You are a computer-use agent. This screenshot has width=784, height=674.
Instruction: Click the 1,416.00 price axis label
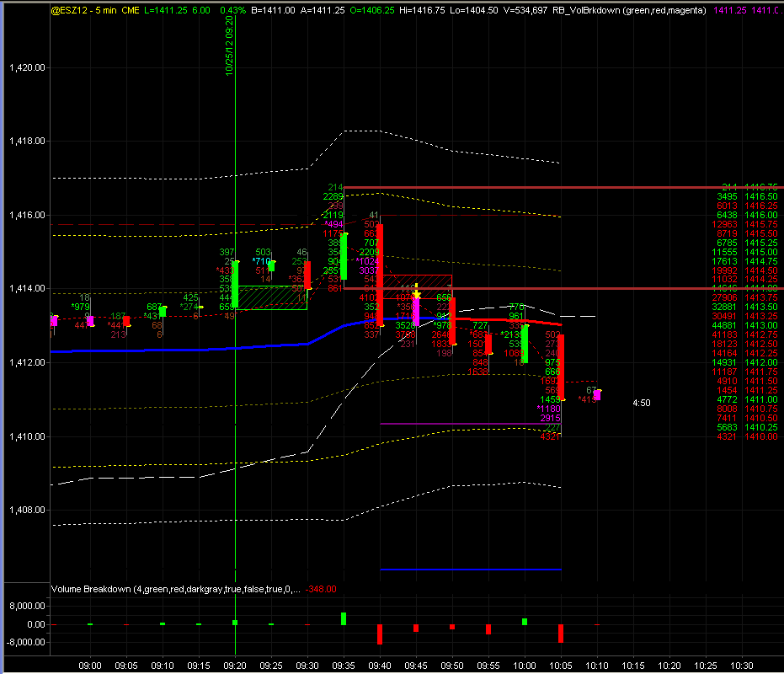click(x=28, y=215)
